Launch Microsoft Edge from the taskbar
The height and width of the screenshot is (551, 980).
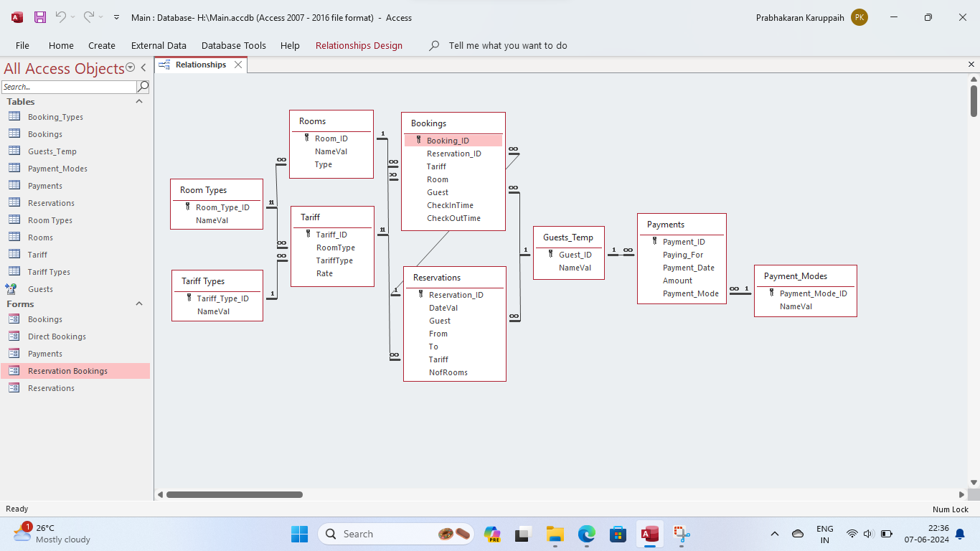(x=587, y=534)
